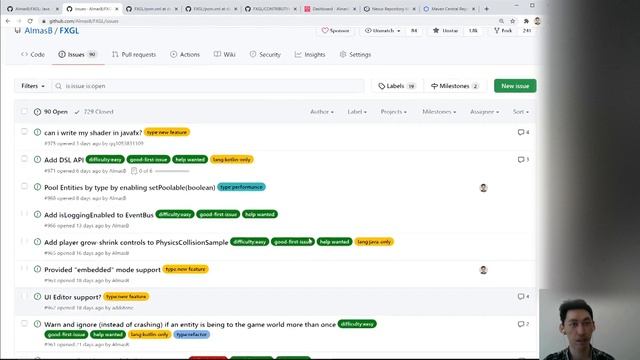Click the search magnifier icon in issue filter box
The width and height of the screenshot is (640, 360).
58,86
